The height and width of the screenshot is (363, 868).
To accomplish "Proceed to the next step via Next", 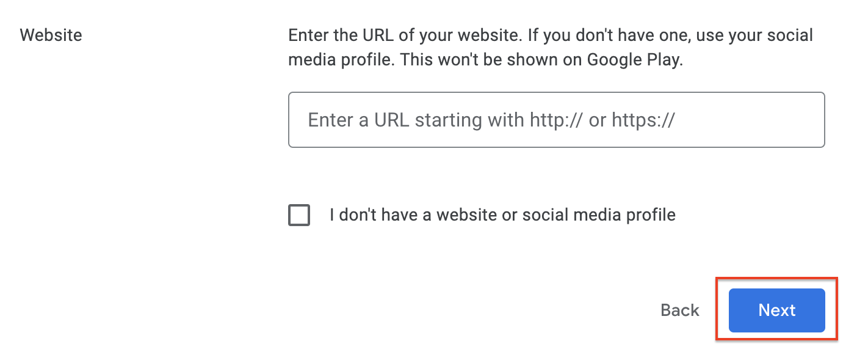I will pyautogui.click(x=776, y=310).
